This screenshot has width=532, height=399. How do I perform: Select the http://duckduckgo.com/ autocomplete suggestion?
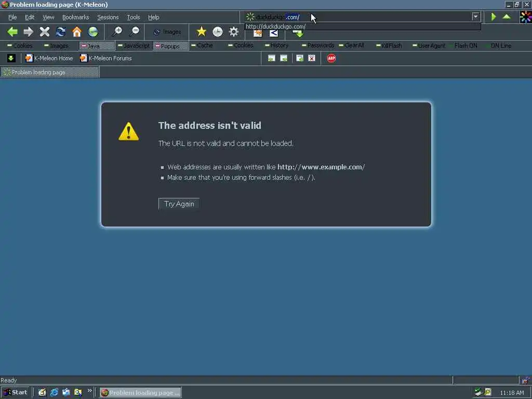[362, 26]
